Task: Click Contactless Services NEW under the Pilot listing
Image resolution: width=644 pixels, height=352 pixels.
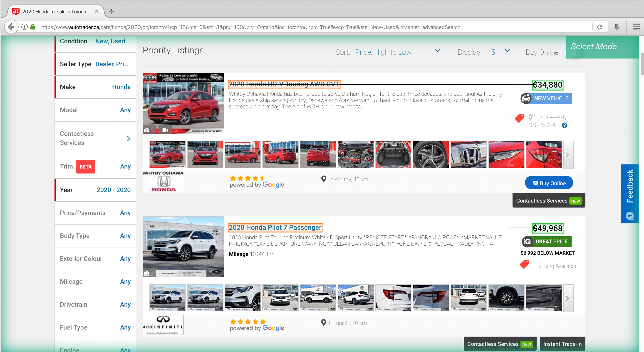Action: (500, 344)
